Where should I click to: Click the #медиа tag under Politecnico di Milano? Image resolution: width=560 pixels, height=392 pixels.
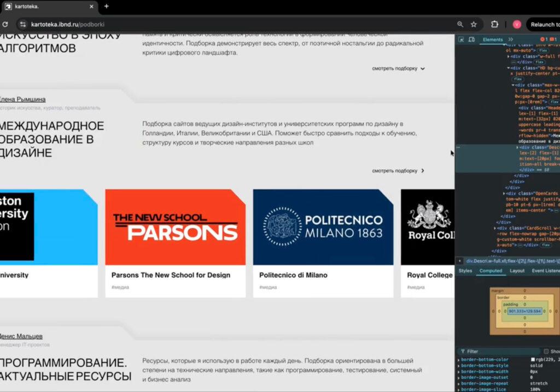tap(268, 287)
